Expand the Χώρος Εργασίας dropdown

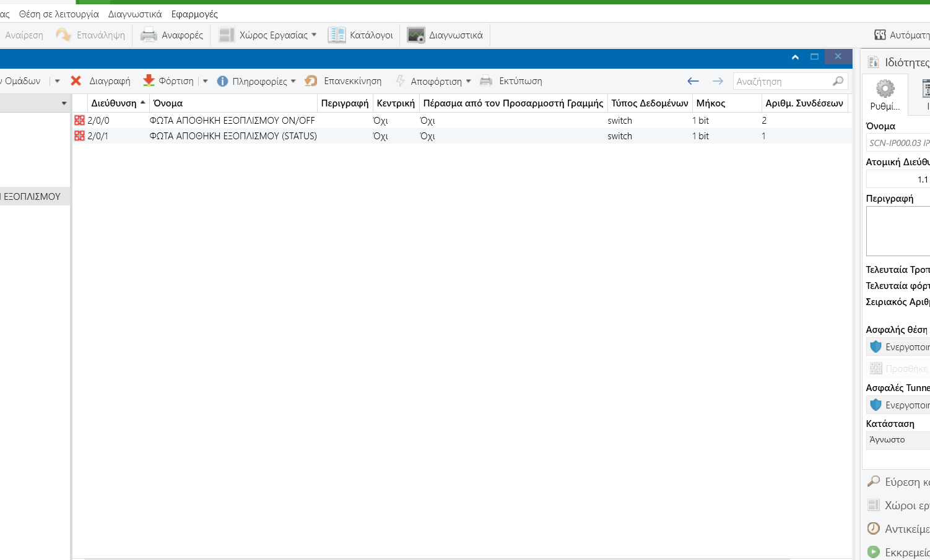(x=314, y=35)
